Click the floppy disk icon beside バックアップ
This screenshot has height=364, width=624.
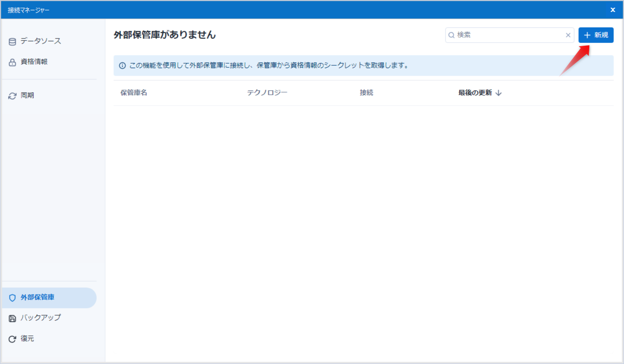pos(12,318)
